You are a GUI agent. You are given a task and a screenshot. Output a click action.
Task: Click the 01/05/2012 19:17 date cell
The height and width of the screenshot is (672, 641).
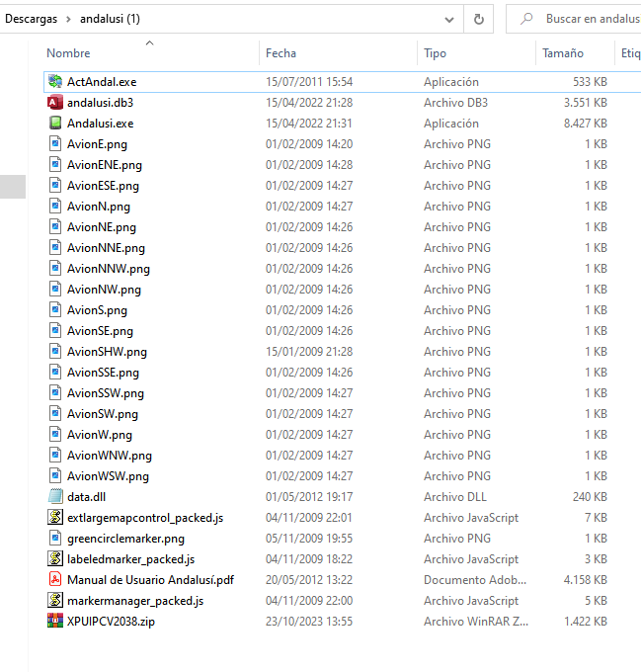[x=309, y=497]
